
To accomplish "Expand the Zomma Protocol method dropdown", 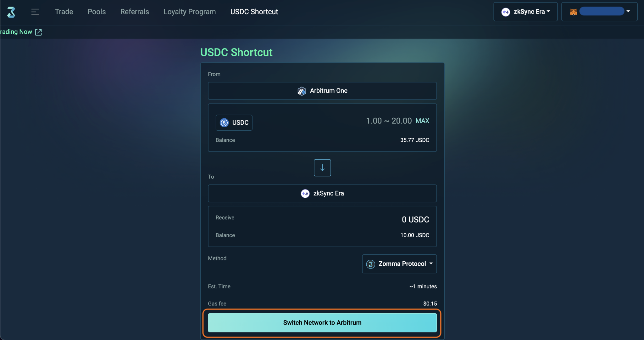I will (399, 264).
